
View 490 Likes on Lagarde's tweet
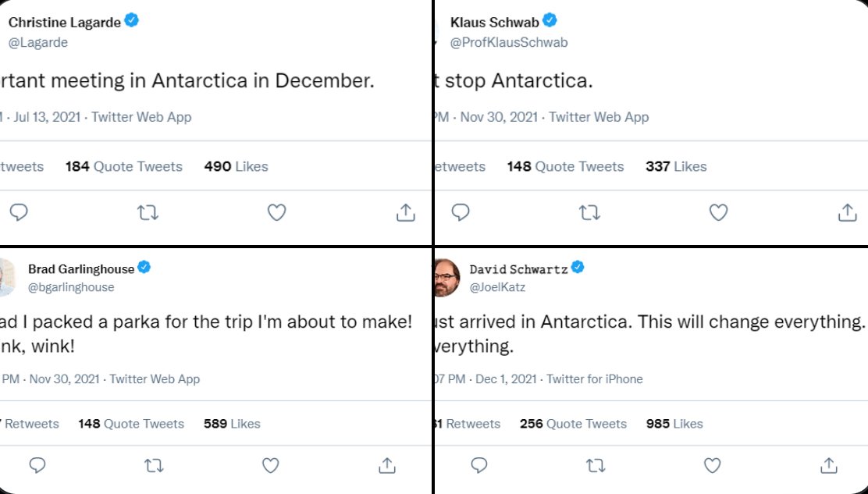[236, 166]
